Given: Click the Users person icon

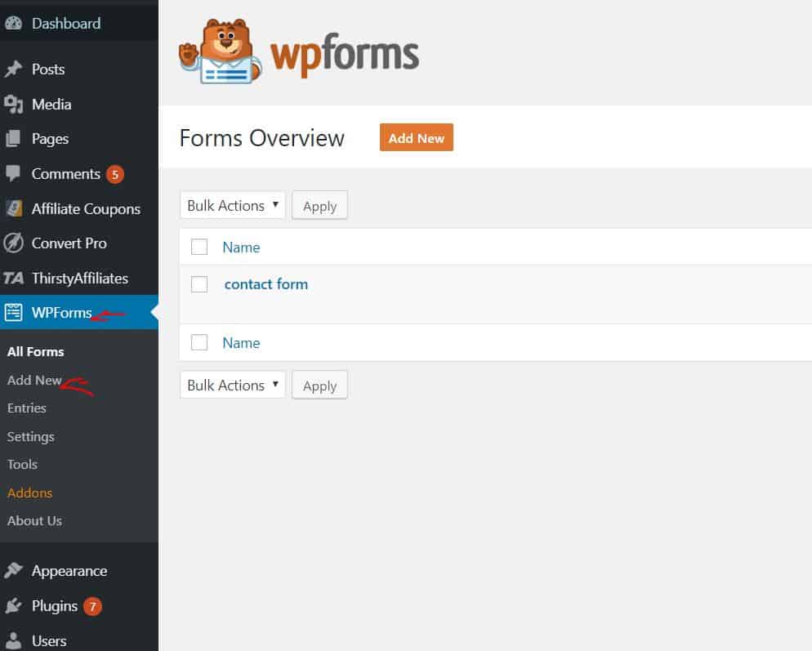Looking at the screenshot, I should click(x=13, y=640).
